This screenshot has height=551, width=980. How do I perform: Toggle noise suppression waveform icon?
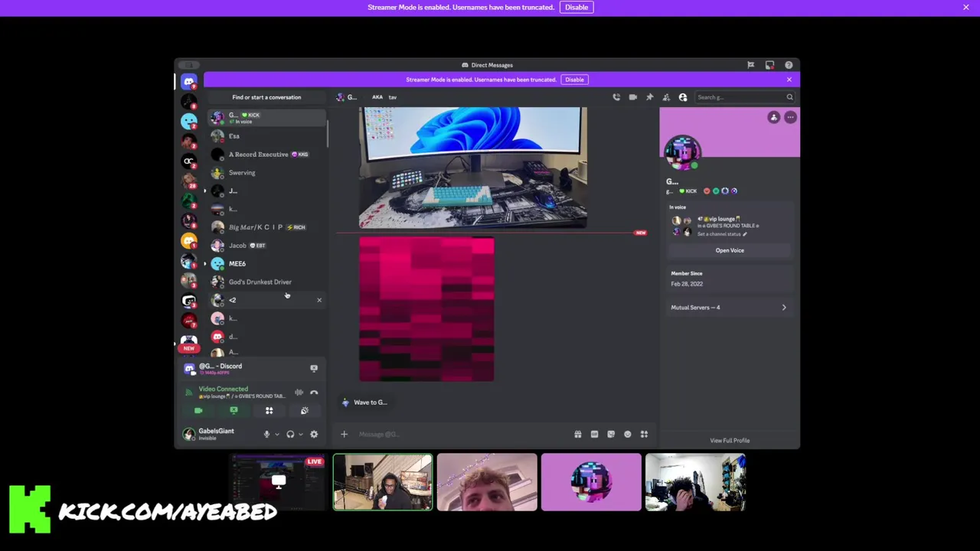tap(299, 393)
